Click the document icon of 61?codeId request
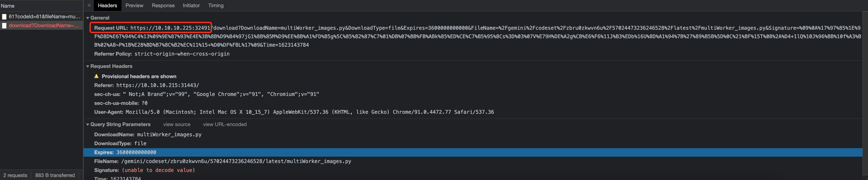Image resolution: width=868 pixels, height=180 pixels. click(x=4, y=17)
